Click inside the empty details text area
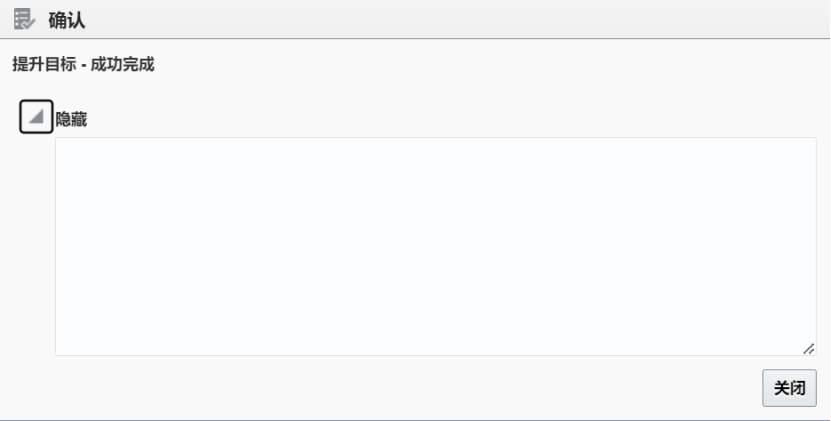The image size is (831, 421). 436,247
